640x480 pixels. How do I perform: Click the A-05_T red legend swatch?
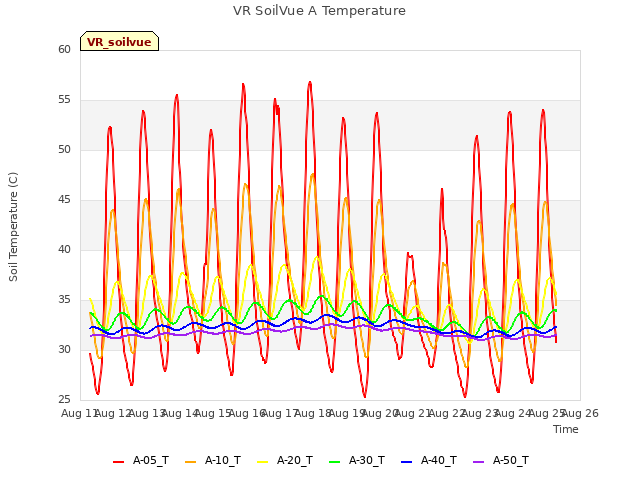(118, 462)
